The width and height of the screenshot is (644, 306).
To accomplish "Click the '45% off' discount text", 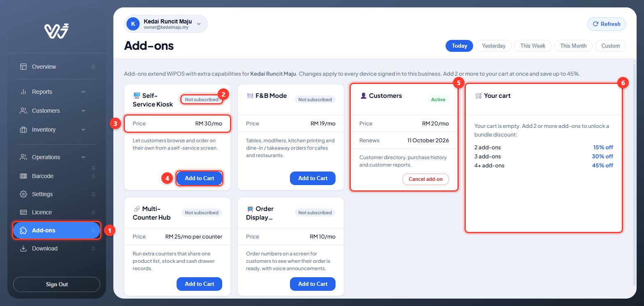I will pyautogui.click(x=603, y=165).
